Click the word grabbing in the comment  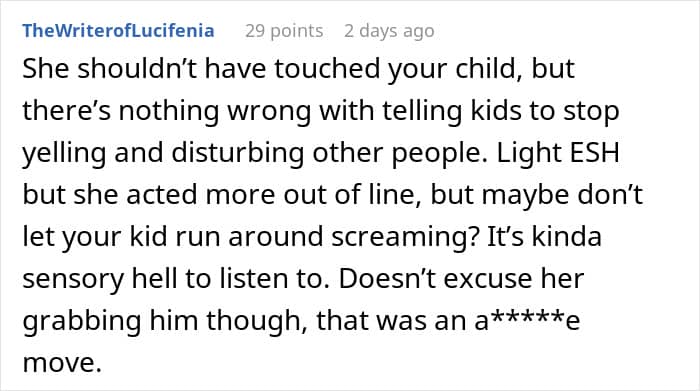(82, 321)
